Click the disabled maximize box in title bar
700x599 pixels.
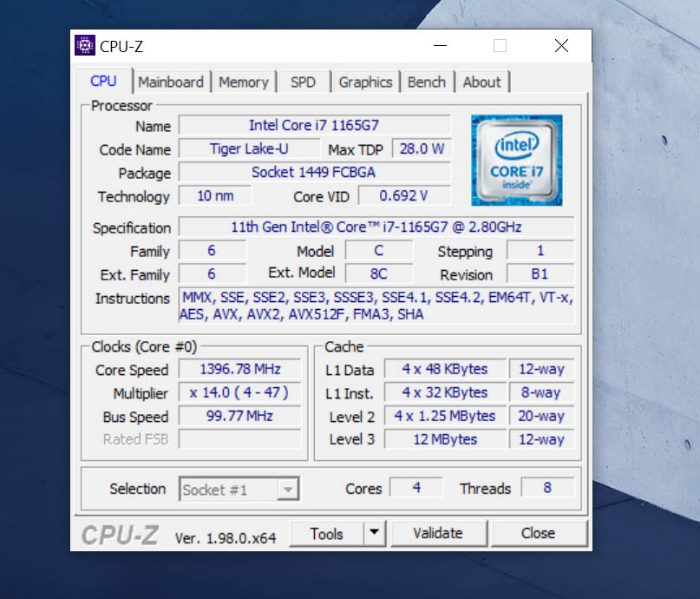500,45
